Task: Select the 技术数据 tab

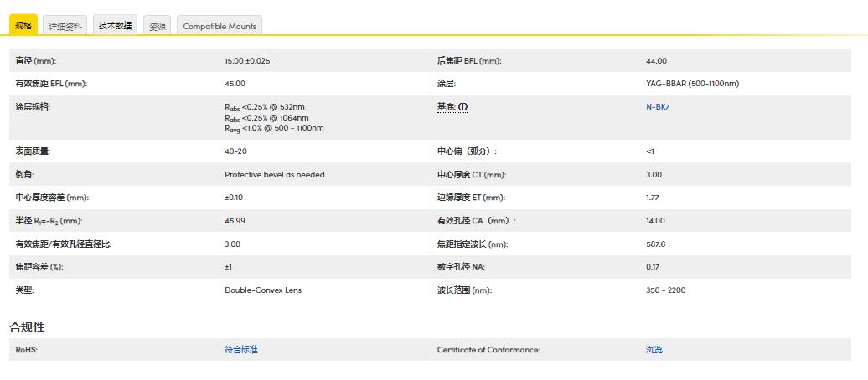Action: [x=115, y=26]
